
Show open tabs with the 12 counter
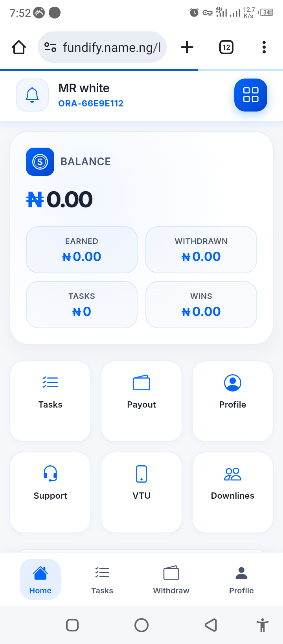[x=226, y=48]
